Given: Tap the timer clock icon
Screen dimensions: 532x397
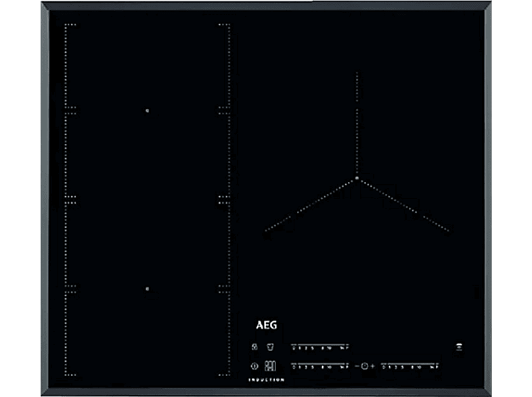Looking at the screenshot, I should [364, 366].
